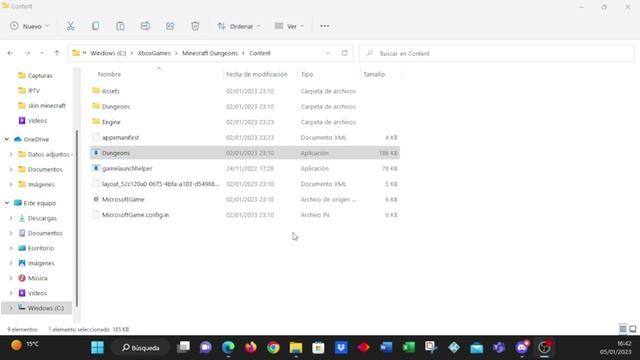The width and height of the screenshot is (640, 360).
Task: Open the three-dots more options menu
Action: point(324,26)
